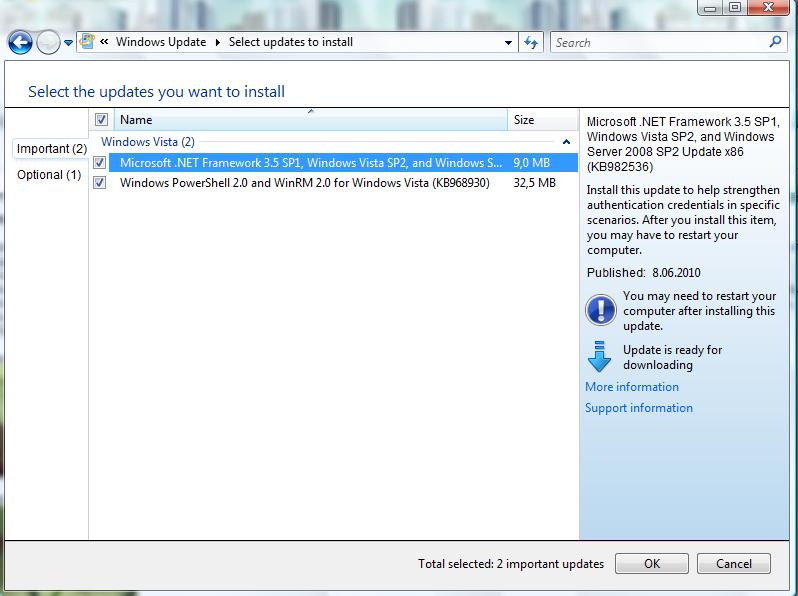Open the More information link

[x=632, y=387]
